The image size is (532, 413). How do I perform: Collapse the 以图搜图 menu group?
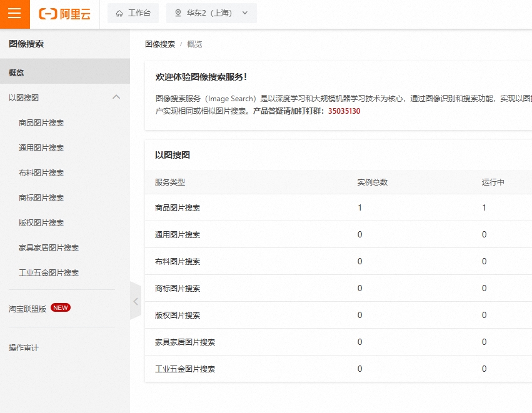point(116,97)
